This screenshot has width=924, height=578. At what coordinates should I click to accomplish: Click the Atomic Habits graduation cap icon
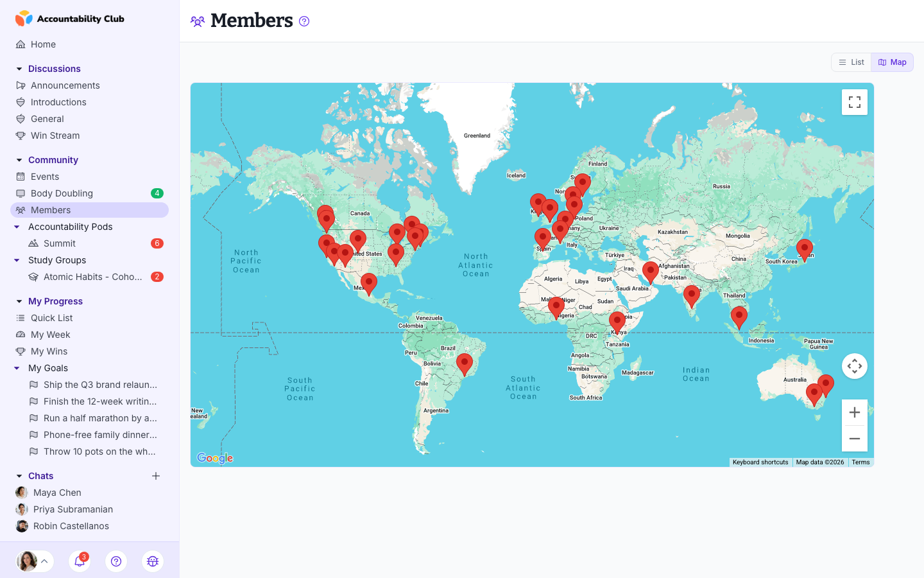coord(33,277)
